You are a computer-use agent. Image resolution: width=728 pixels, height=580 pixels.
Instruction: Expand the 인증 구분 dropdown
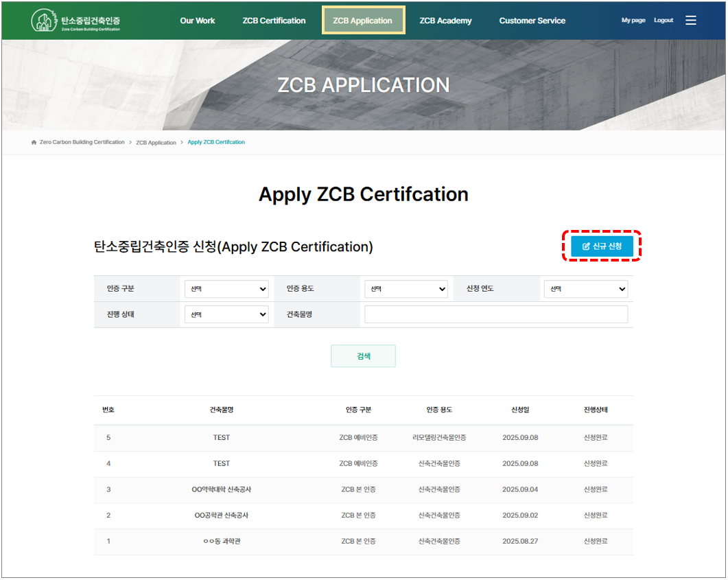(x=226, y=289)
